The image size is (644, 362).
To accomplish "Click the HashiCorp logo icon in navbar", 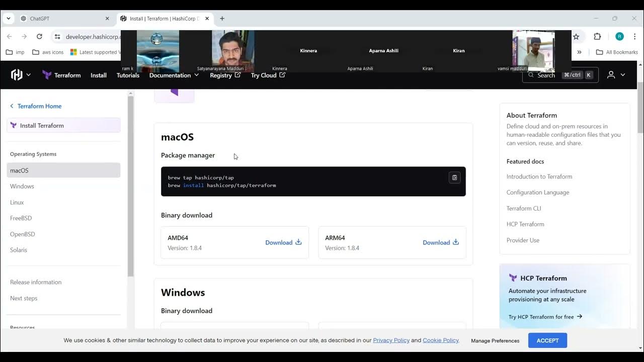I will click(17, 75).
